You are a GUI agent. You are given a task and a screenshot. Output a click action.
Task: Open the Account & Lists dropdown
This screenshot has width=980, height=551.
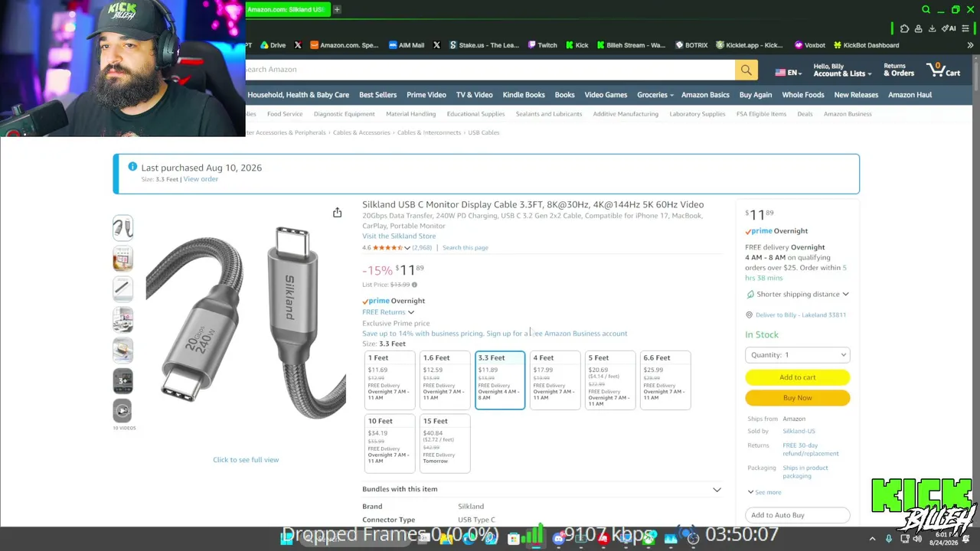tap(842, 70)
